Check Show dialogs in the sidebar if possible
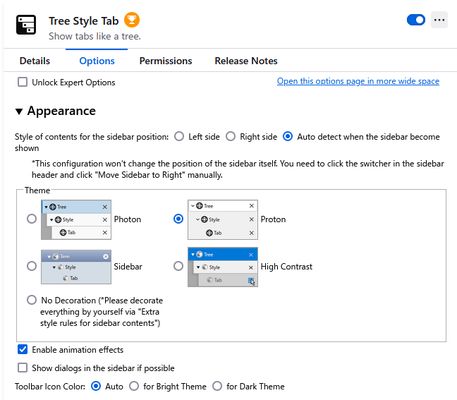This screenshot has height=400, width=457. [x=22, y=368]
